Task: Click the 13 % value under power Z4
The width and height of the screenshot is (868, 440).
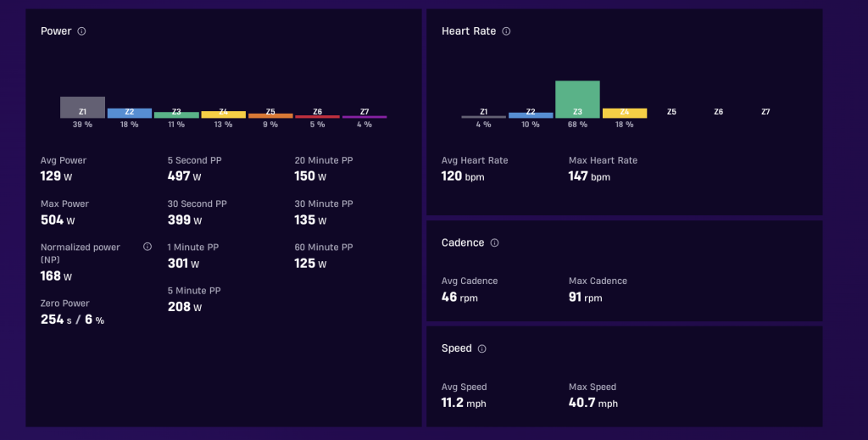Action: click(x=223, y=125)
